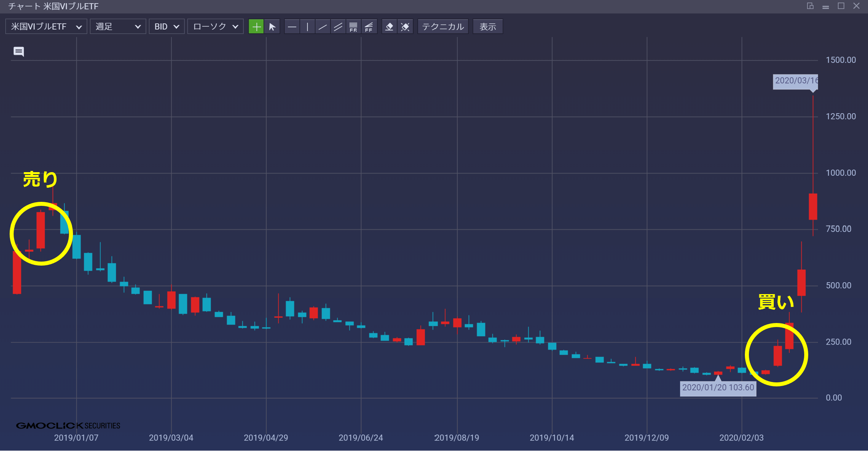The height and width of the screenshot is (451, 868).
Task: Click the erase-all drawings icon
Action: point(405,27)
